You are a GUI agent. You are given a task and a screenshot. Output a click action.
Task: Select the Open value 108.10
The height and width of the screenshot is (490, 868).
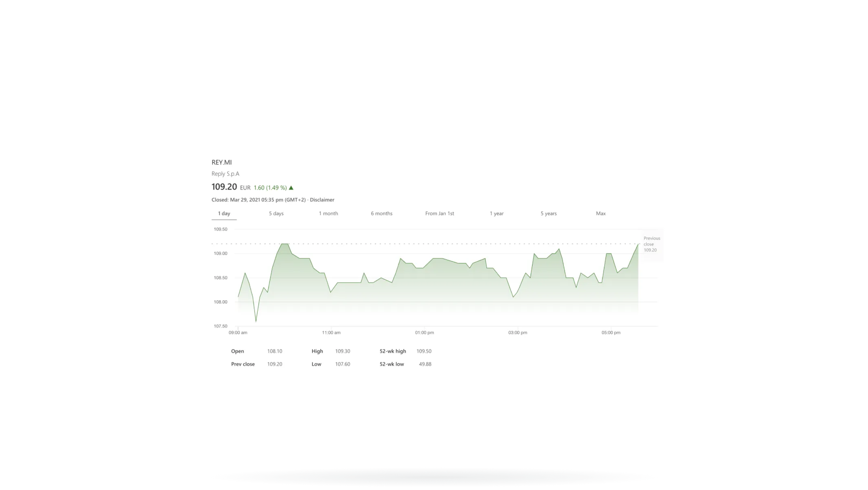point(275,351)
